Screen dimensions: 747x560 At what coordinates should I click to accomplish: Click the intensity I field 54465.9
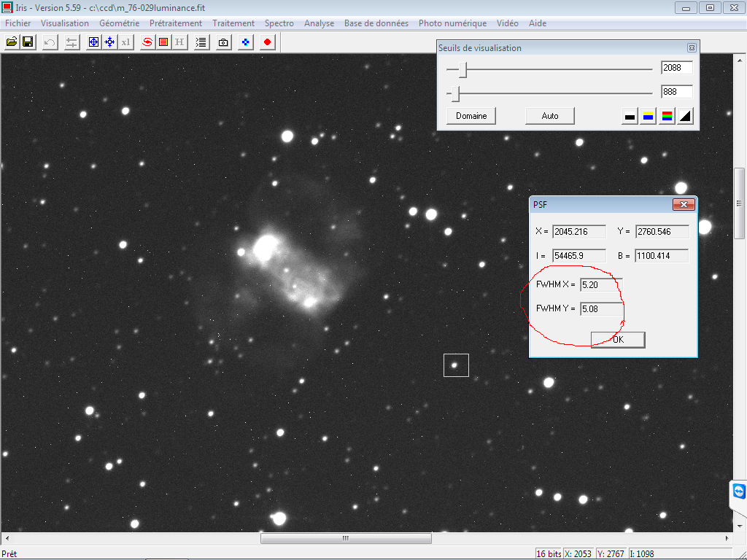tap(578, 256)
